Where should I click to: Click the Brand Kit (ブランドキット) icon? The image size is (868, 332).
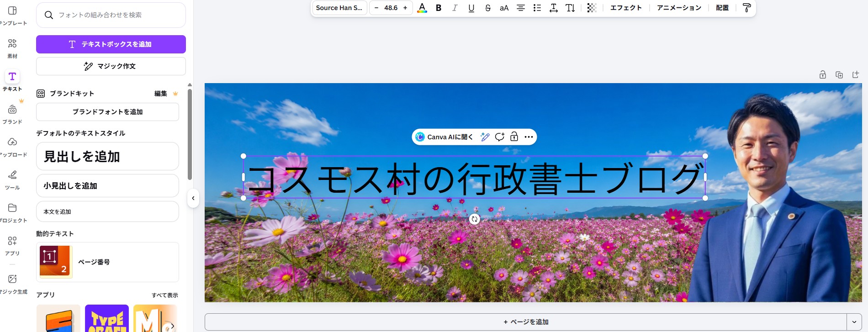tap(41, 94)
